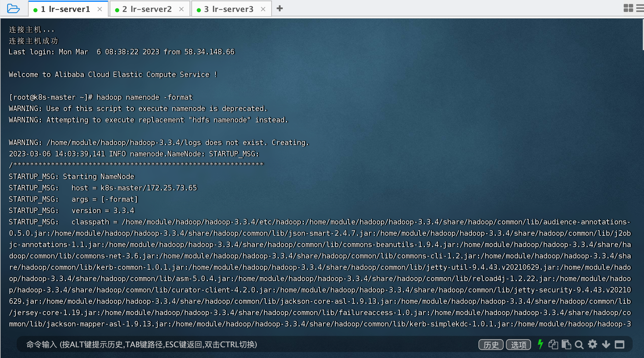This screenshot has height=358, width=644.
Task: Click the fullscreen window icon in command bar
Action: coord(620,345)
